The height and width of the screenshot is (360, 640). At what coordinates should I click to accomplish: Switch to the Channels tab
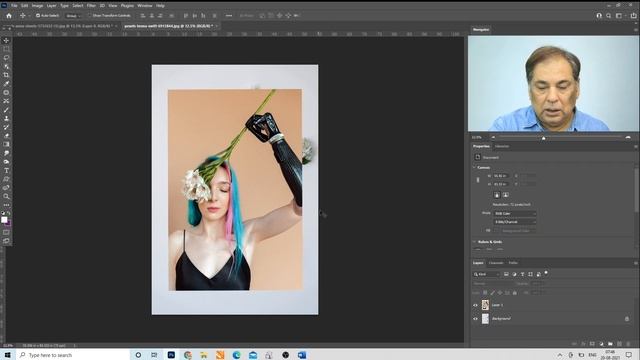[496, 263]
